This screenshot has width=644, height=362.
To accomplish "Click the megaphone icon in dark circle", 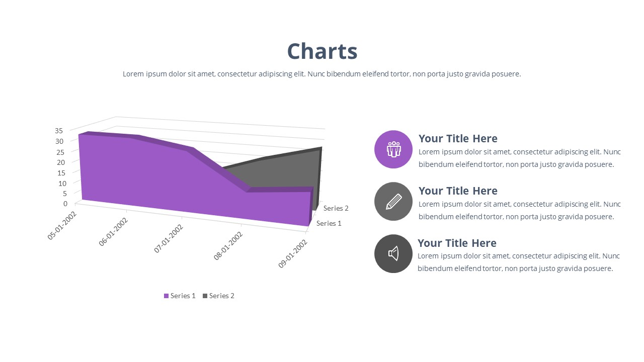I will coord(393,253).
